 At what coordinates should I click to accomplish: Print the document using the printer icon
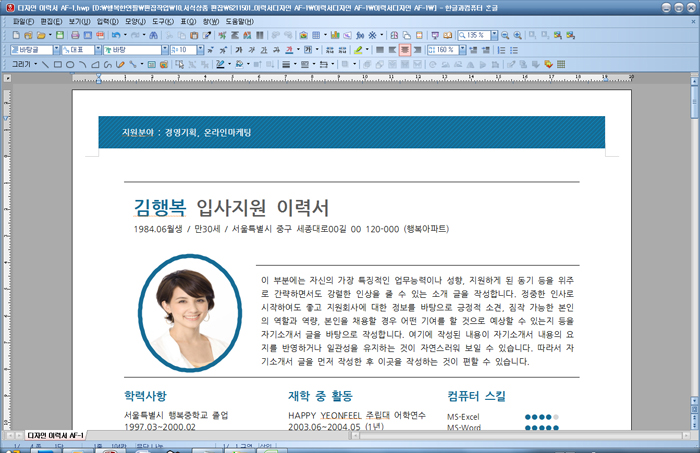point(75,35)
